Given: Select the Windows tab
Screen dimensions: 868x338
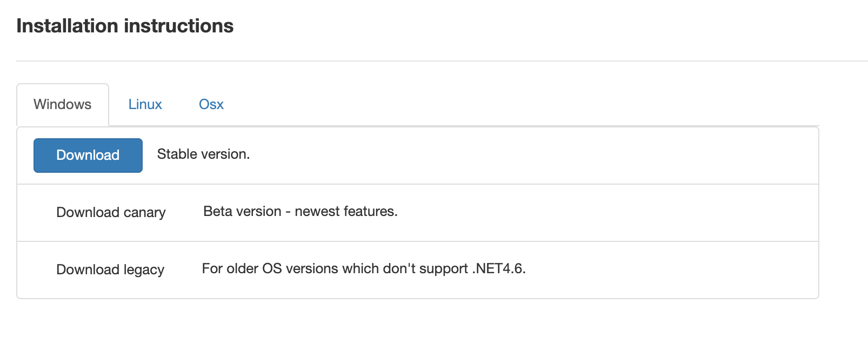Looking at the screenshot, I should [63, 104].
